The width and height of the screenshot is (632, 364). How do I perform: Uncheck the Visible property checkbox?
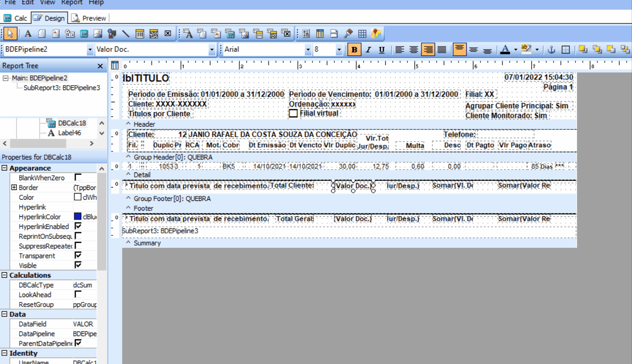[78, 265]
